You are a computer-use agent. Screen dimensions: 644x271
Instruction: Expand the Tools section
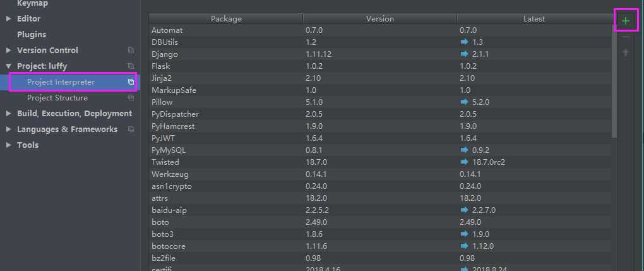(x=9, y=145)
